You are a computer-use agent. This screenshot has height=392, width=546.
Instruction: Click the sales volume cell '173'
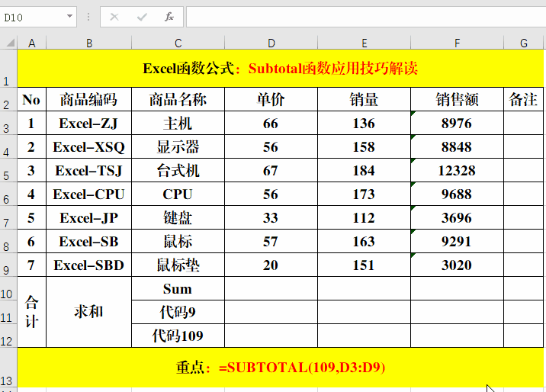(364, 194)
